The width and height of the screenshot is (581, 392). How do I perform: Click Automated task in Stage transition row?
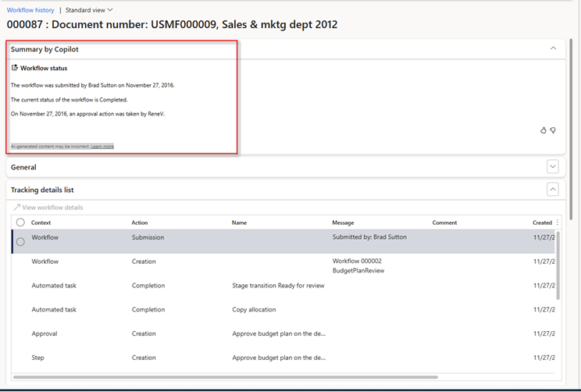tap(54, 285)
